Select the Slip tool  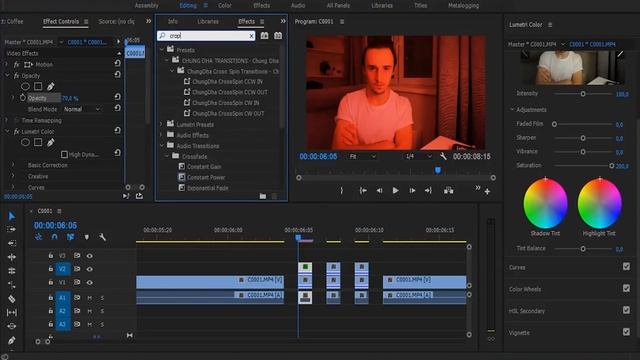pyautogui.click(x=11, y=313)
